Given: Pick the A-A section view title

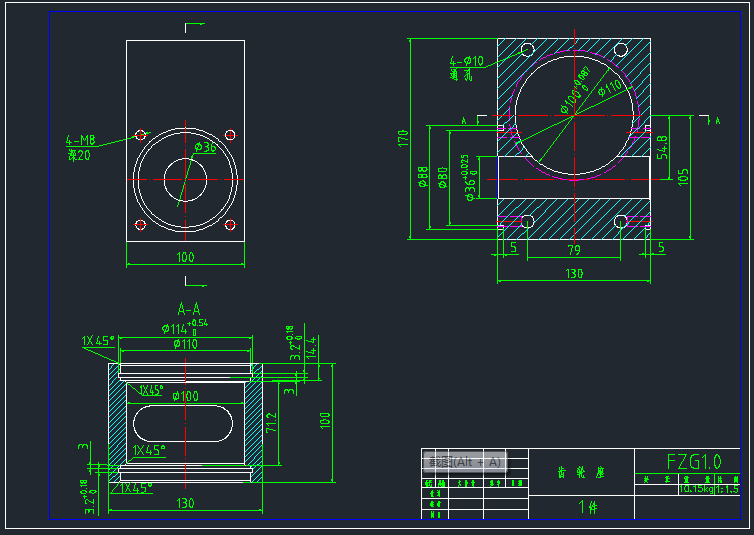Looking at the screenshot, I should click(x=188, y=309).
